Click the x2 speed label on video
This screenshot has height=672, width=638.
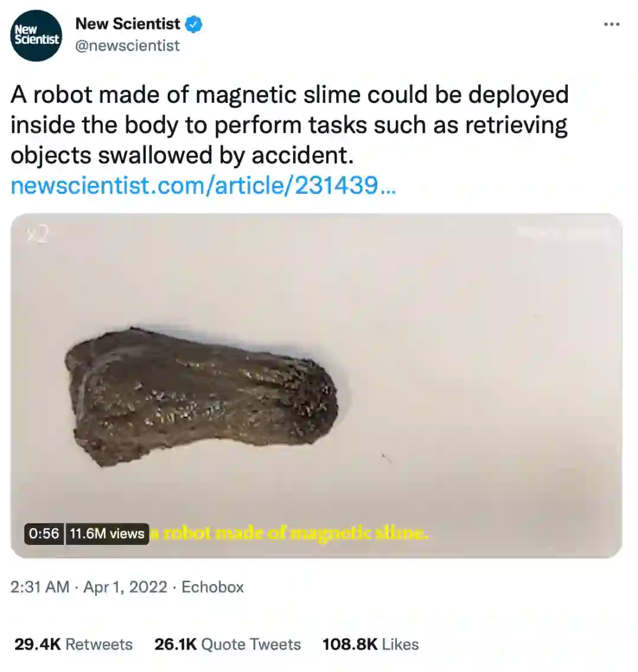pyautogui.click(x=38, y=235)
